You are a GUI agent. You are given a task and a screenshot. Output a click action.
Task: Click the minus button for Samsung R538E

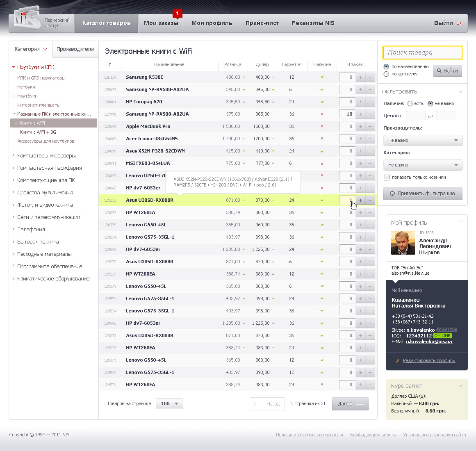tap(370, 77)
